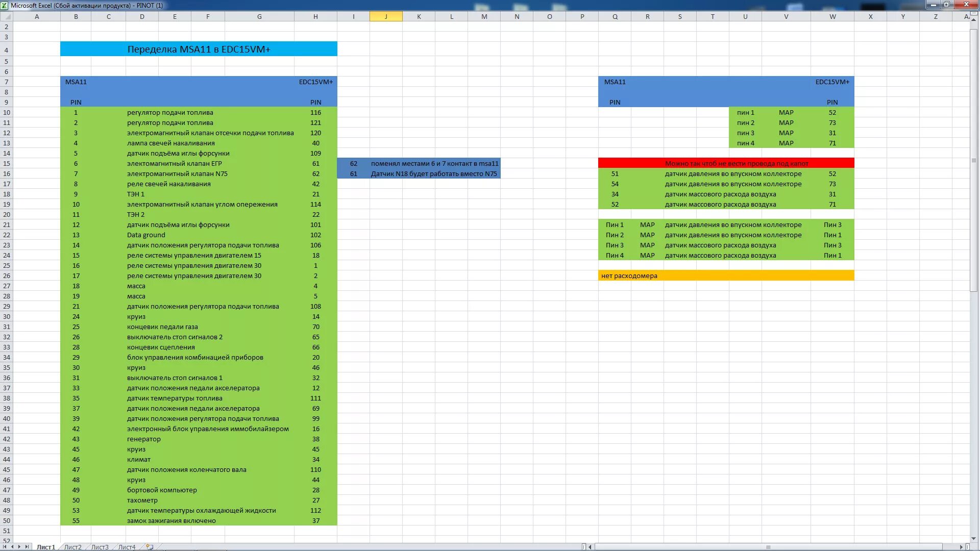Screen dimensions: 980x551
Task: Click vertical split box above scrollbar
Action: click(973, 14)
